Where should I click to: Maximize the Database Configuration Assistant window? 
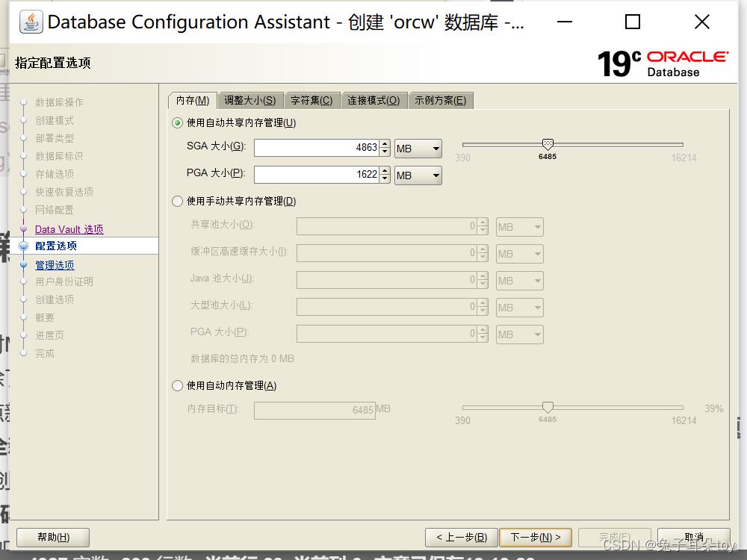632,22
